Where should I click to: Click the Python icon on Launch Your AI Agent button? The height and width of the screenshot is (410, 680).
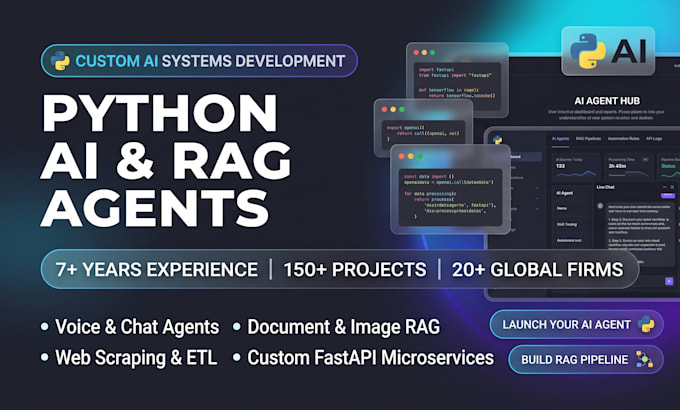pyautogui.click(x=646, y=325)
